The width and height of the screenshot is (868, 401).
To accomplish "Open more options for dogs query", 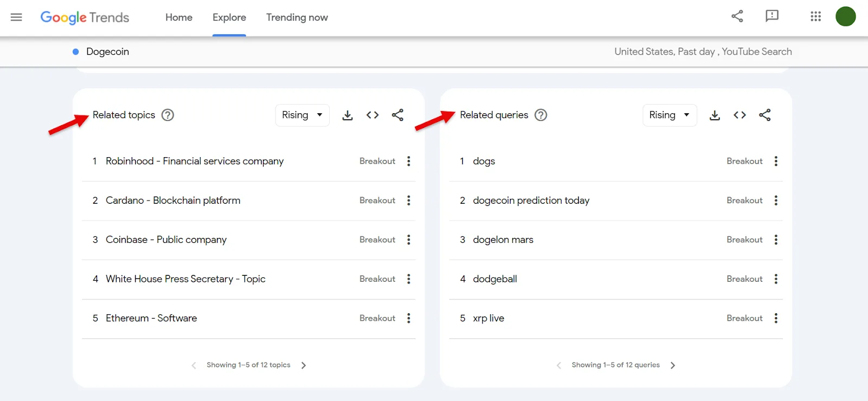I will pos(776,161).
